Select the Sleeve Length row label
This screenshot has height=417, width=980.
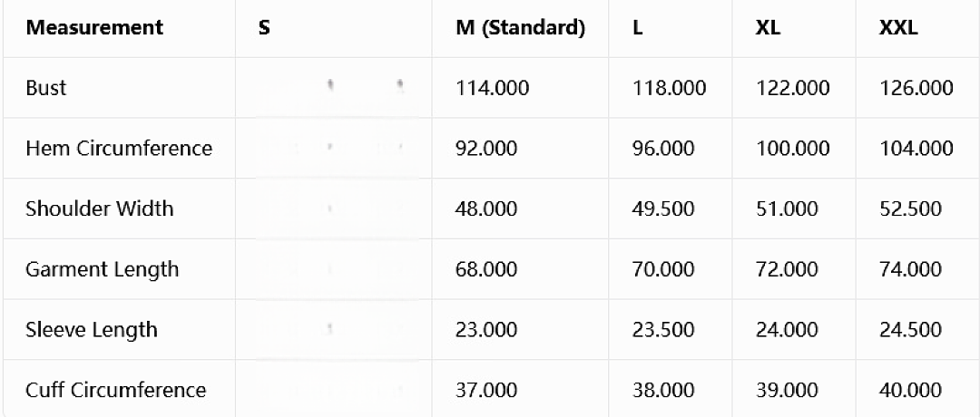(x=92, y=330)
